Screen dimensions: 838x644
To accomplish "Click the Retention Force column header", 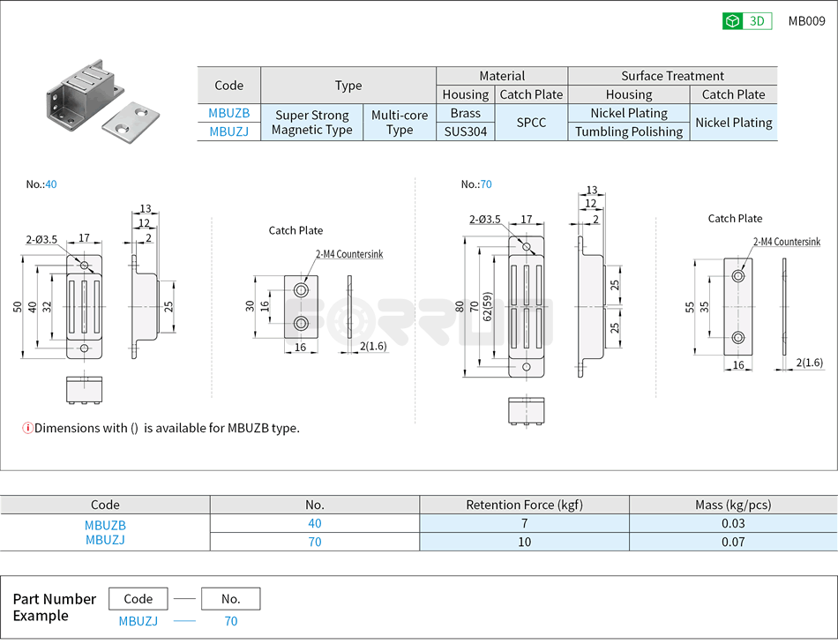I will point(524,505).
